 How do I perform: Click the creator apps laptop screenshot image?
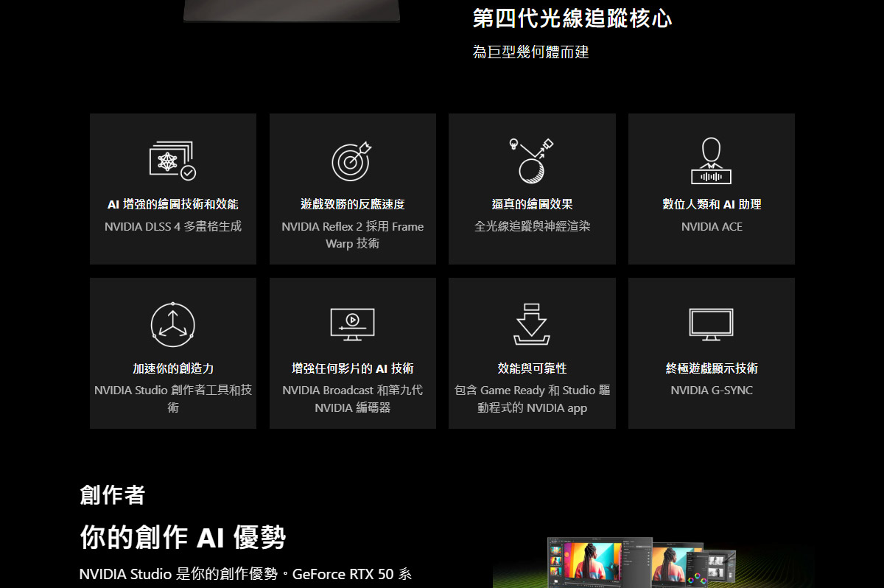642,561
